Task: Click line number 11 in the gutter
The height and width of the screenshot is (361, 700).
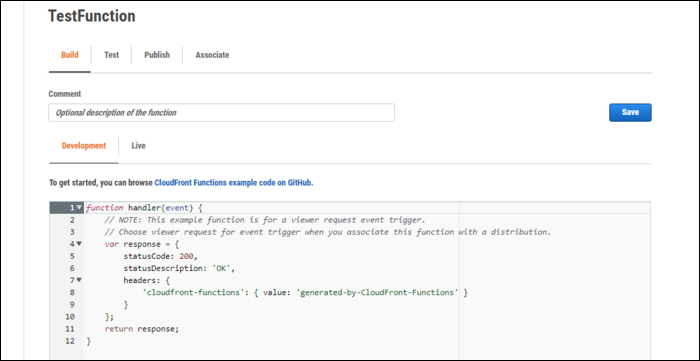Action: coord(70,328)
